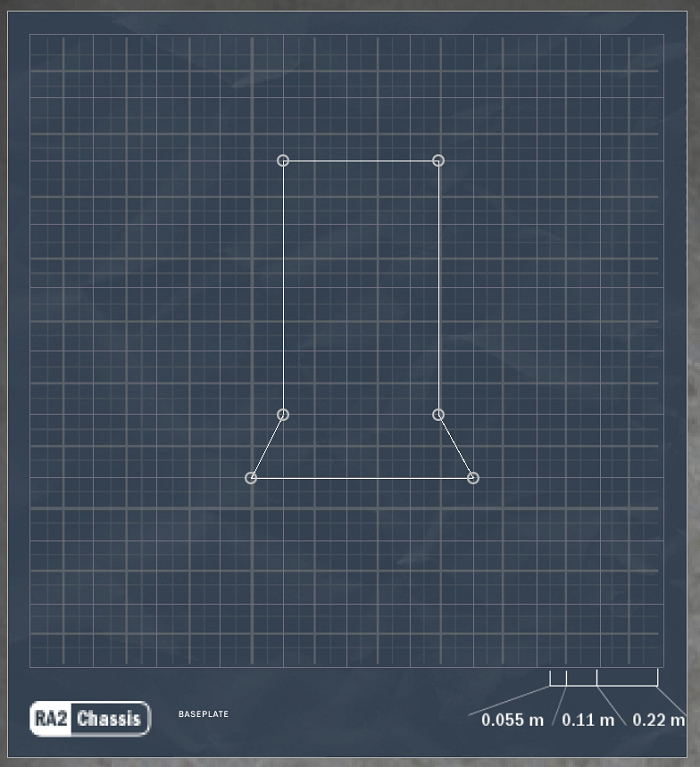Click the RA2 Chassis logo badge

(x=90, y=719)
